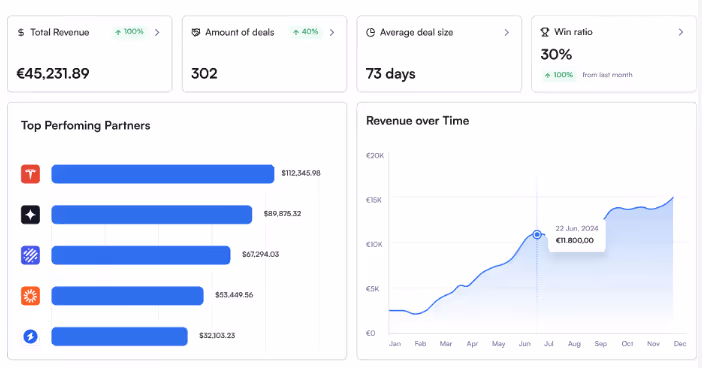Click the Aug month label
Viewport: 702px width, 368px height.
[574, 344]
